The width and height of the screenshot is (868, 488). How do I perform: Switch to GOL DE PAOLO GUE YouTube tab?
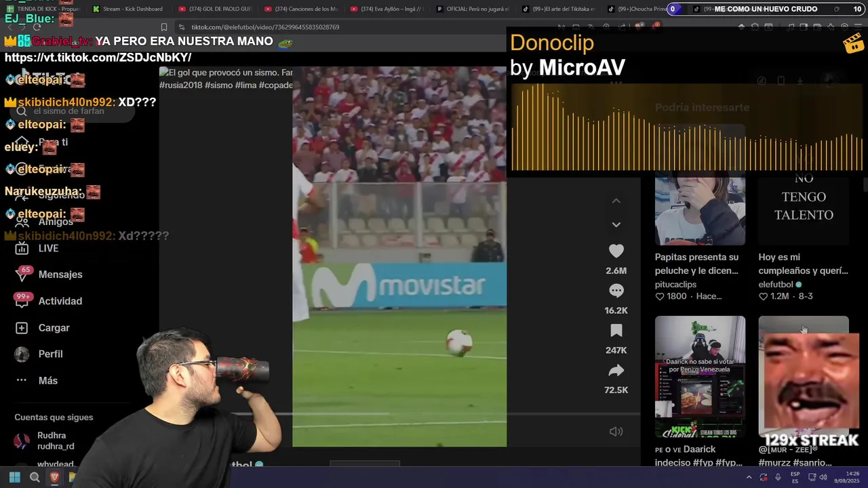[216, 9]
